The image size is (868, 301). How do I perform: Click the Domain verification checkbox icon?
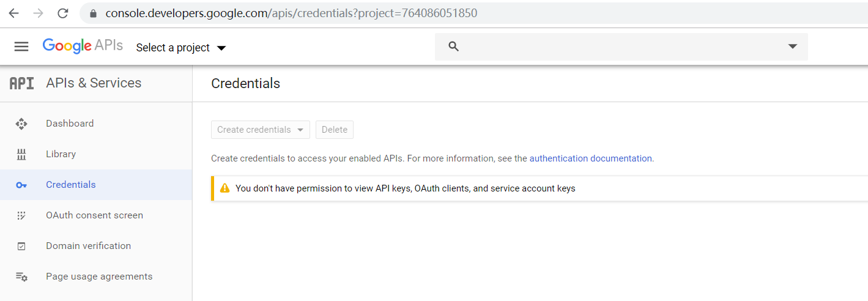point(21,246)
